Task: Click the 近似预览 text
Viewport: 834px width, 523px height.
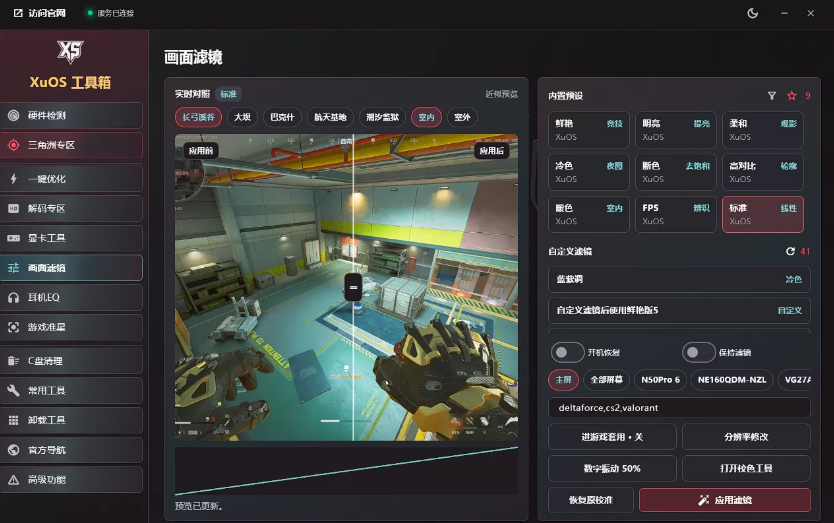Action: [502, 94]
